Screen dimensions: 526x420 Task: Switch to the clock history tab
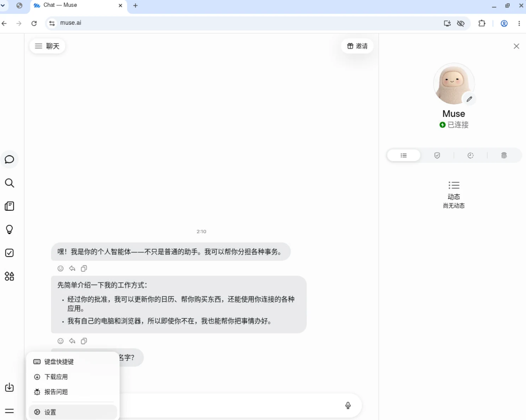(x=471, y=155)
